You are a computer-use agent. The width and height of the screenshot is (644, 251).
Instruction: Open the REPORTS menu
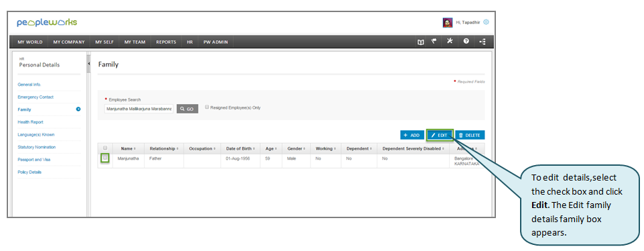pos(166,42)
